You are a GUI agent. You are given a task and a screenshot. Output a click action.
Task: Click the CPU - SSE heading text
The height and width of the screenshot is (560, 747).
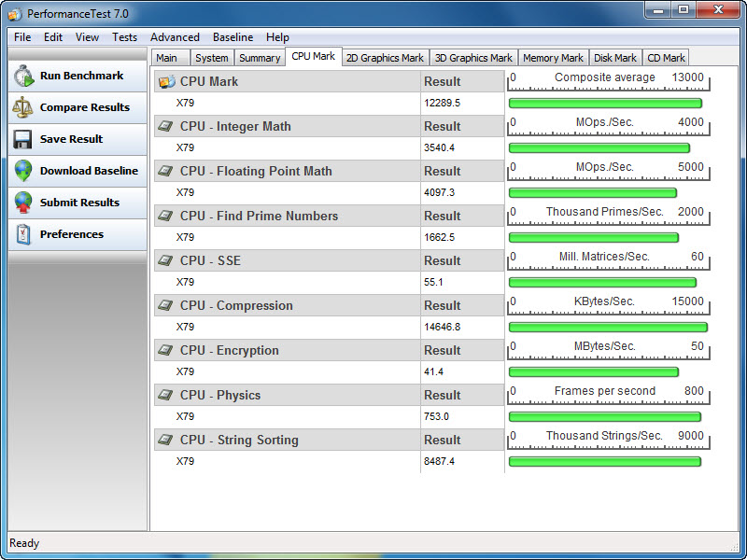[210, 261]
